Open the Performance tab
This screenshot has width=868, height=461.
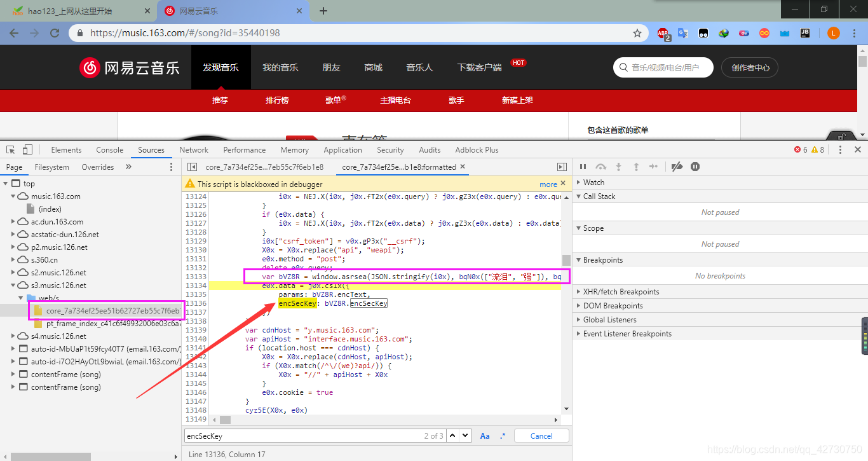tap(245, 150)
